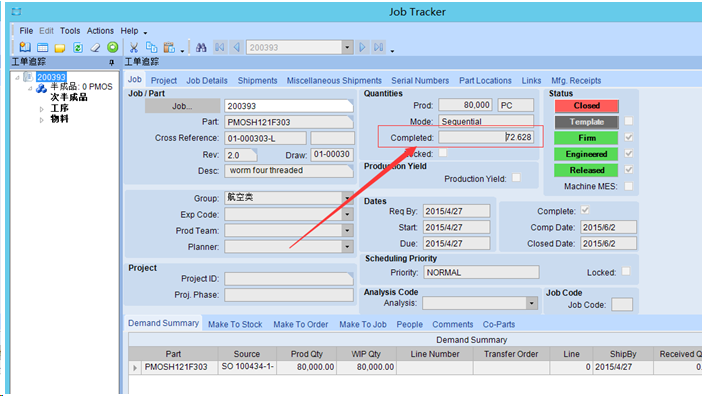The image size is (702, 396).
Task: Switch to the Job Details tab
Action: pos(207,81)
